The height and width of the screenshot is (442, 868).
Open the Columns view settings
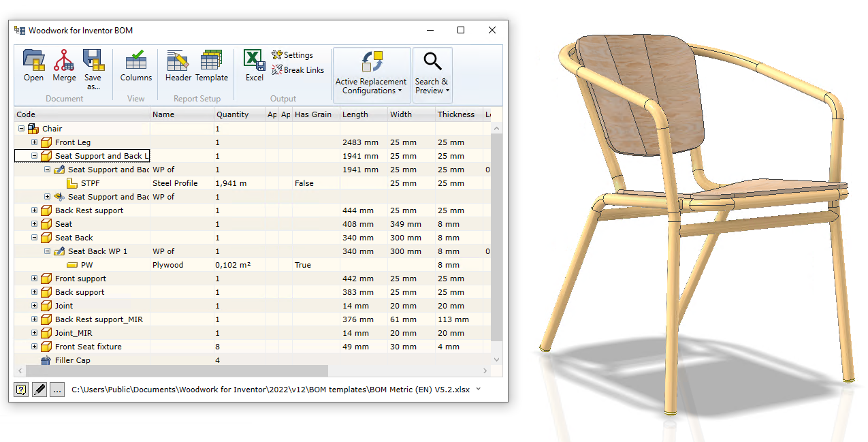pos(136,65)
